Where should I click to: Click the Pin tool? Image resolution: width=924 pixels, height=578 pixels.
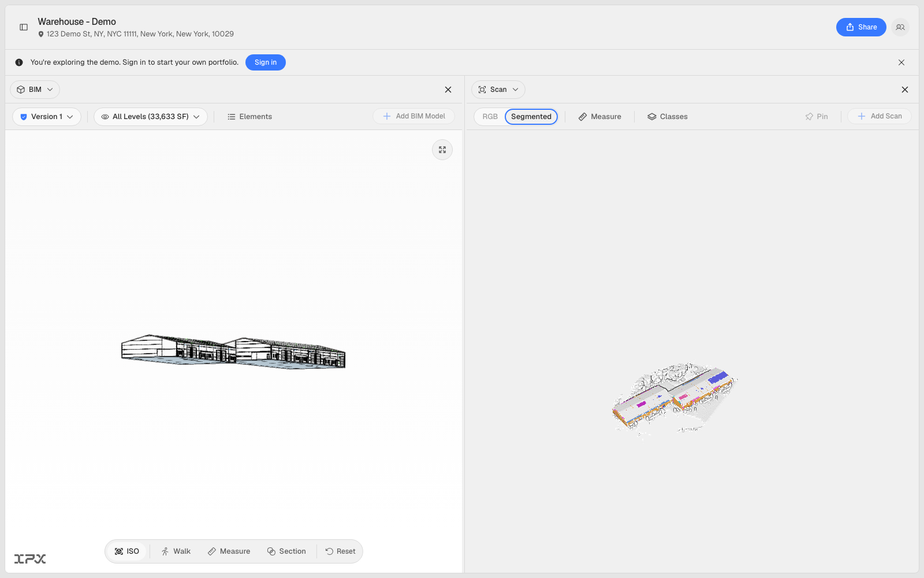point(817,117)
